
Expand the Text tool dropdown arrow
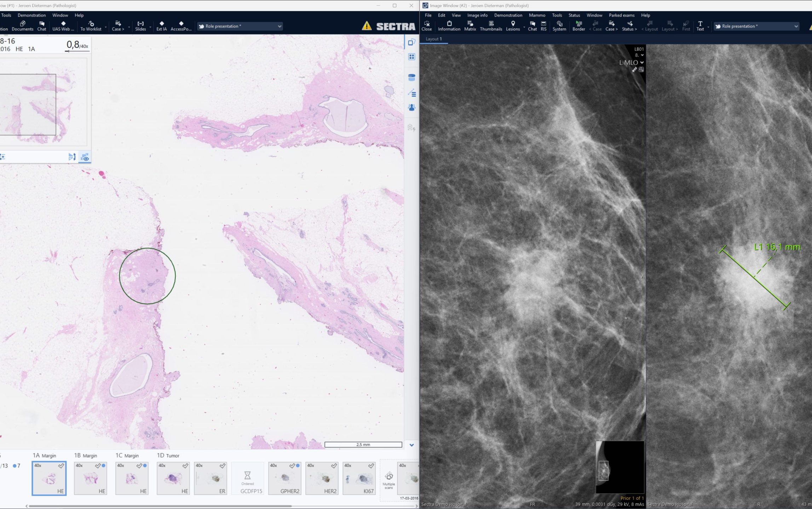point(708,27)
